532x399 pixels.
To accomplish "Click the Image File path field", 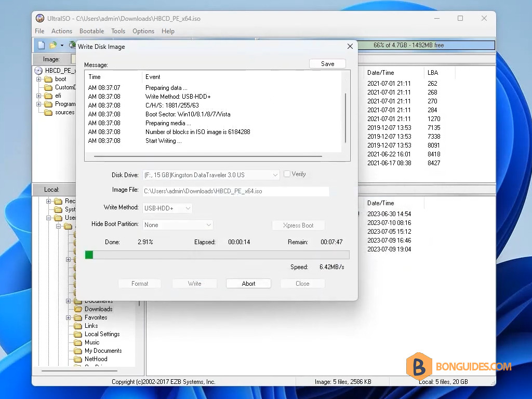I will (x=236, y=191).
